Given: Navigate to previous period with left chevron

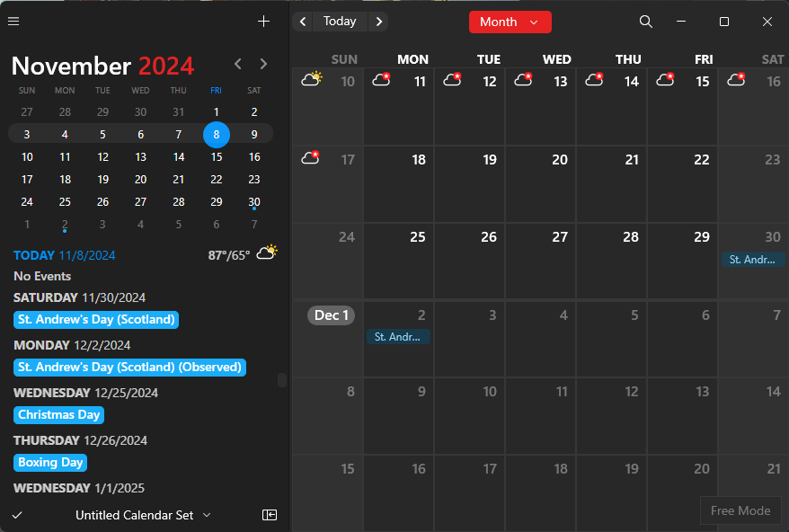Looking at the screenshot, I should 303,22.
